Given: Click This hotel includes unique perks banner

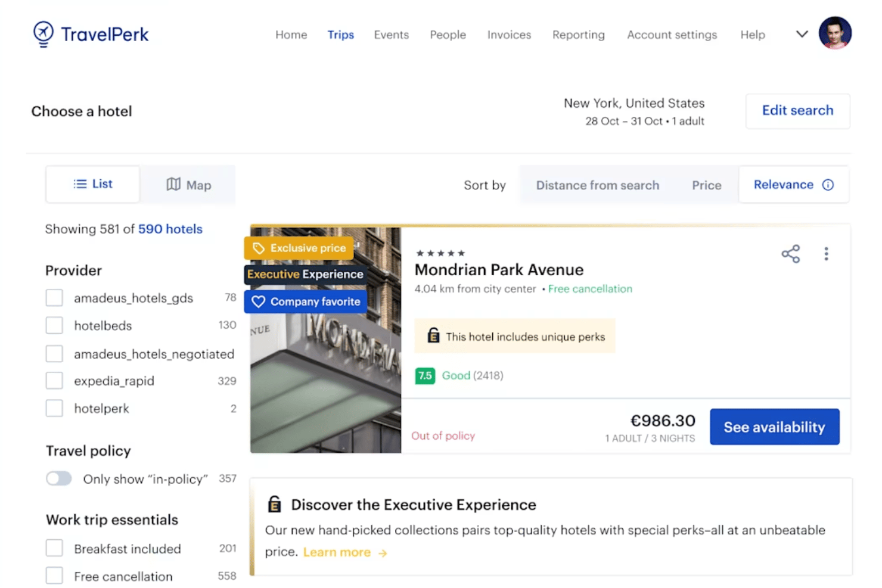Looking at the screenshot, I should point(515,336).
